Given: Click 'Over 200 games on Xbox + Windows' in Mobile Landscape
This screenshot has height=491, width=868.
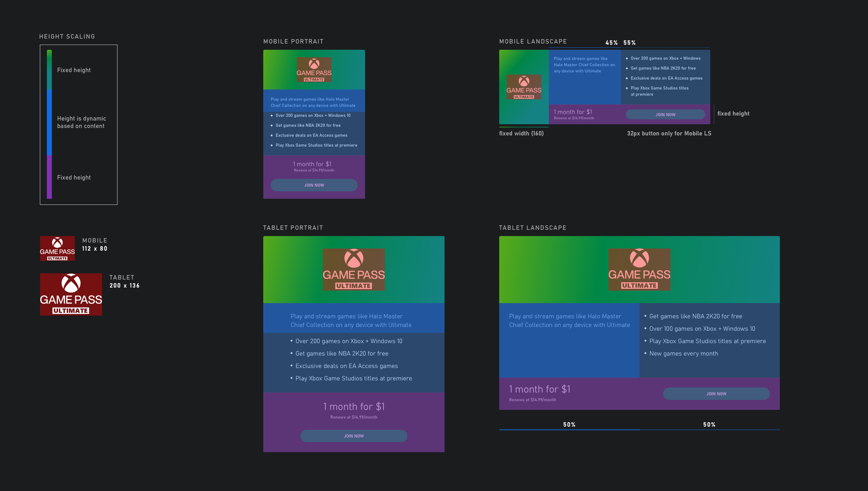Looking at the screenshot, I should (665, 58).
